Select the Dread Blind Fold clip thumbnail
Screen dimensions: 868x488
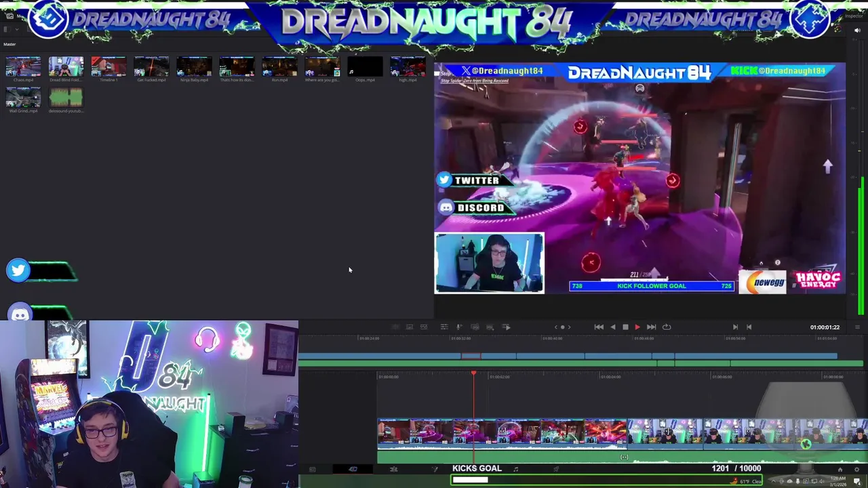point(66,66)
